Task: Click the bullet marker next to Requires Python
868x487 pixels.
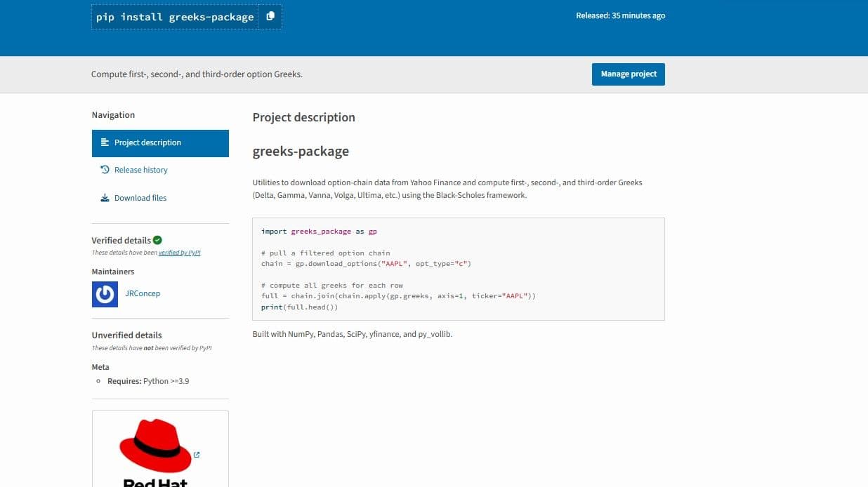Action: click(98, 381)
